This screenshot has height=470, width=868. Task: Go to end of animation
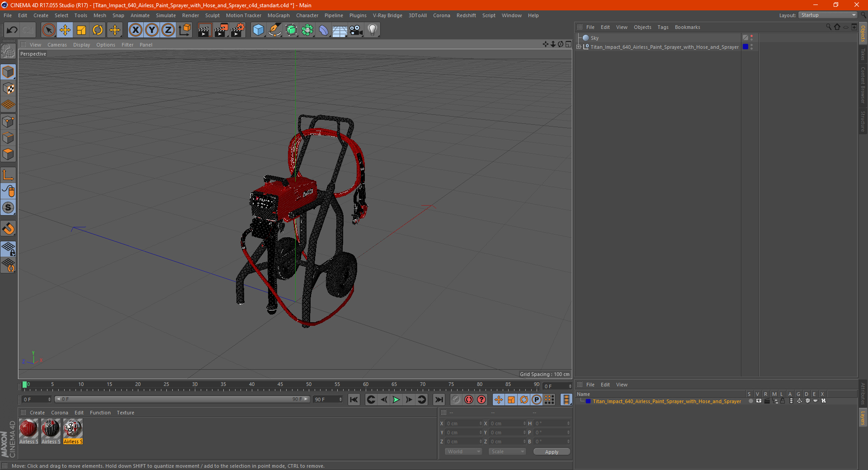(x=439, y=399)
